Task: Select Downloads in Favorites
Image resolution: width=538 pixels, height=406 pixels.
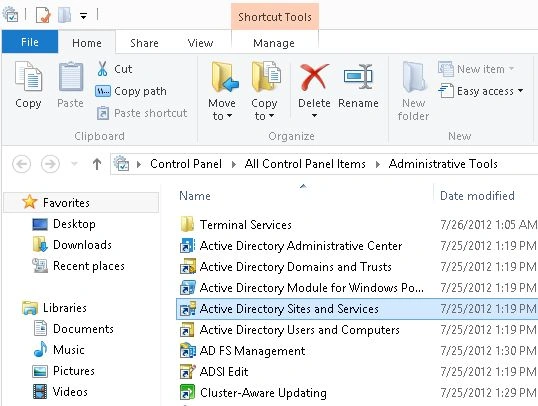Action: coord(82,245)
